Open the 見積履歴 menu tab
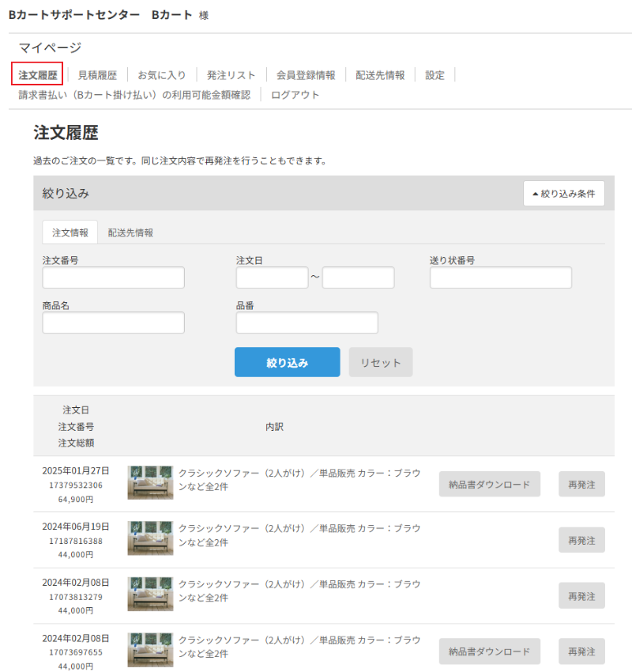Screen dimensions: 632x672 pos(97,75)
